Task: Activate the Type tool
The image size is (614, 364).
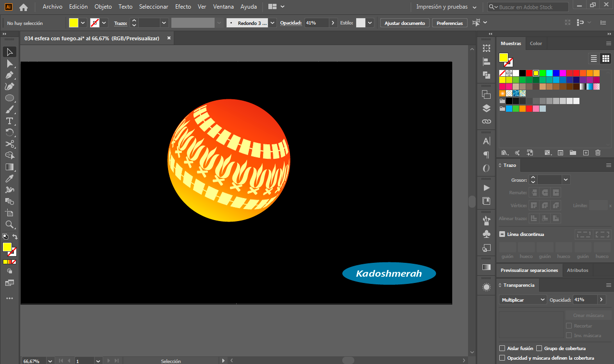Action: click(10, 121)
